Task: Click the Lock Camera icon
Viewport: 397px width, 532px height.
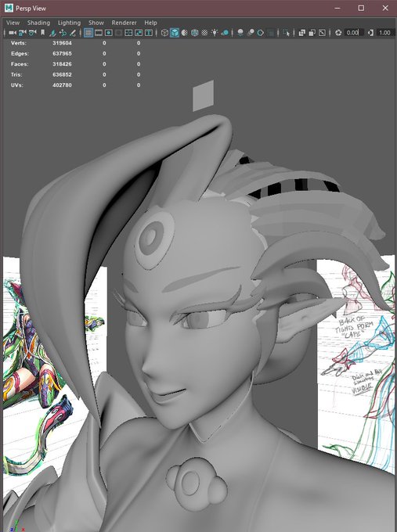Action: click(x=23, y=33)
